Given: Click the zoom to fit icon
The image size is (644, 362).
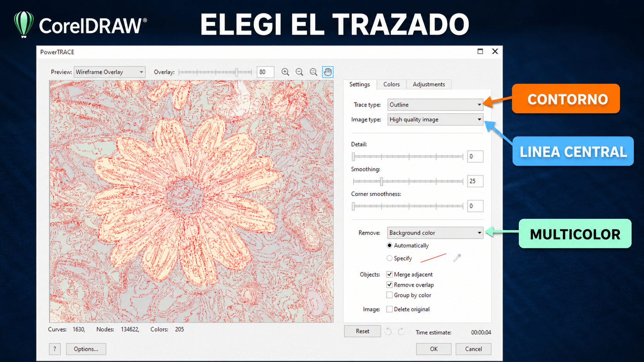Looking at the screenshot, I should 314,72.
